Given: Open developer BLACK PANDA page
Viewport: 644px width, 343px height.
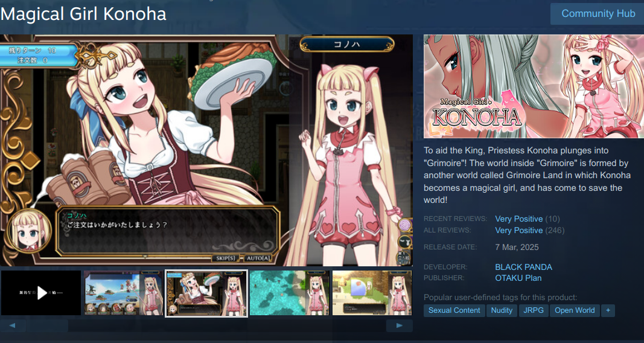Looking at the screenshot, I should (524, 267).
